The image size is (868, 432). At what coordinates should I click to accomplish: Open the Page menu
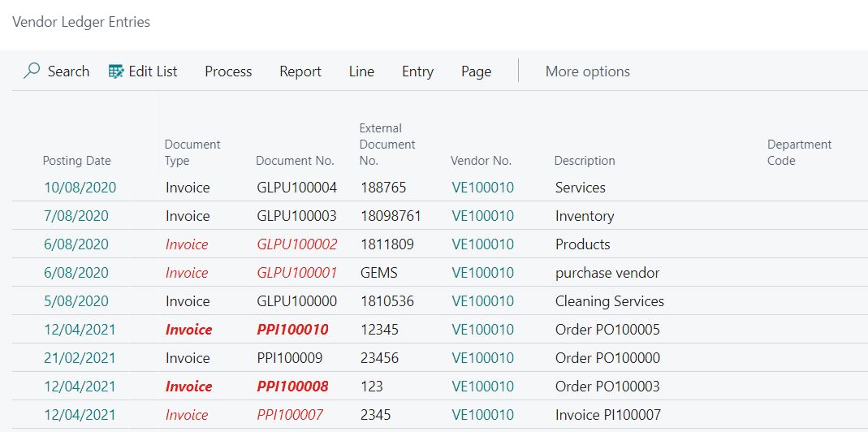tap(476, 71)
